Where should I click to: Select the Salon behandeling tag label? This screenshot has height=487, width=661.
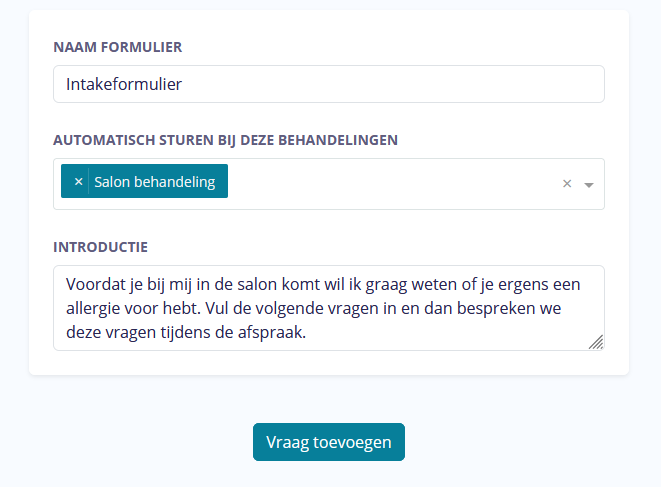click(x=154, y=182)
